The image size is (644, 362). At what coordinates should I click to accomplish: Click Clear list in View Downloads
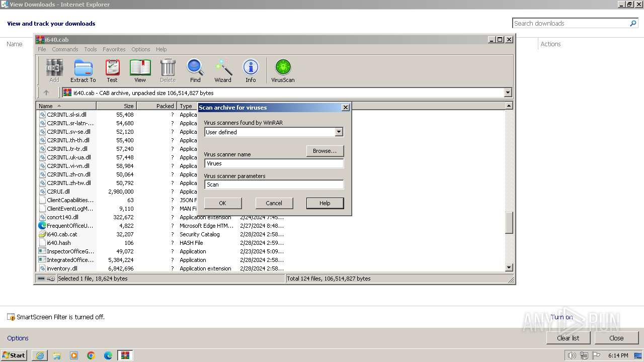click(x=568, y=338)
